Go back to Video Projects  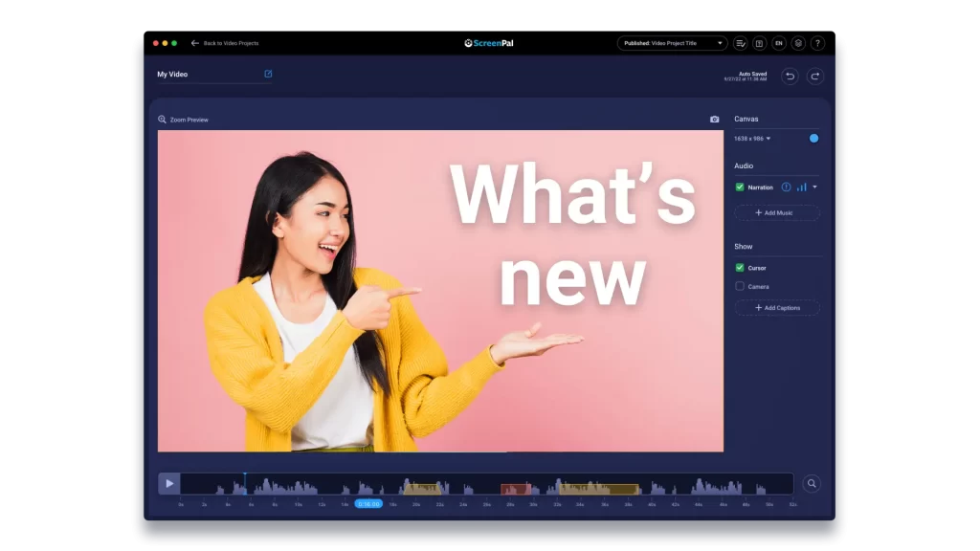coord(231,43)
